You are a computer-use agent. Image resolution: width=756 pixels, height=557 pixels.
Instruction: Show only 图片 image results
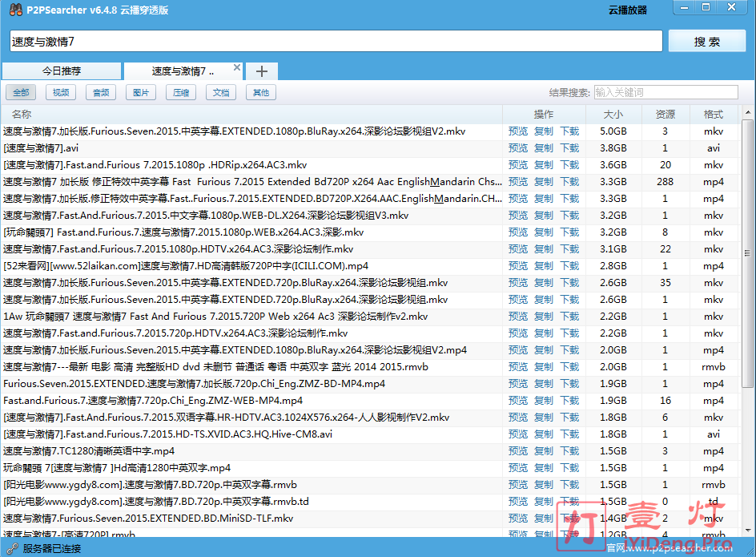tap(141, 93)
